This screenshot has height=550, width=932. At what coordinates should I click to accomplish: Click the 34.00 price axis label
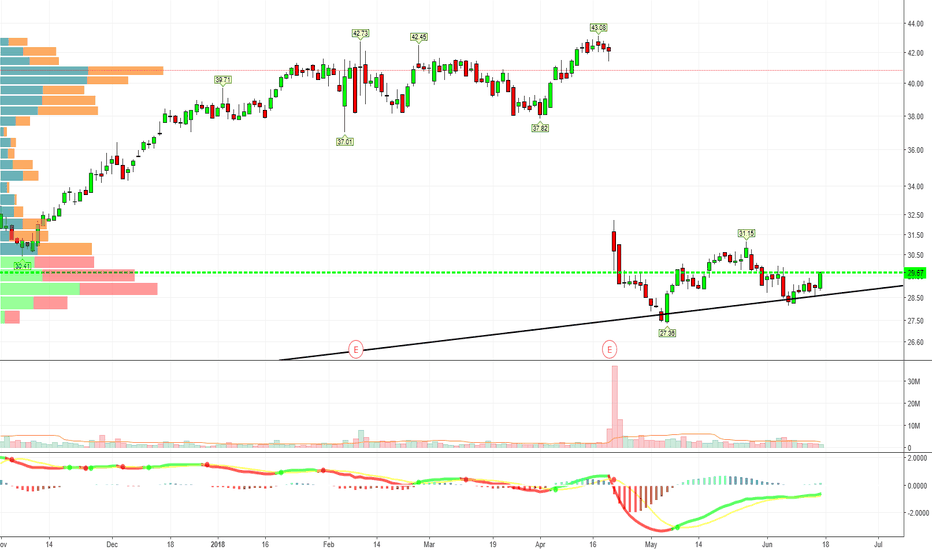[x=915, y=186]
